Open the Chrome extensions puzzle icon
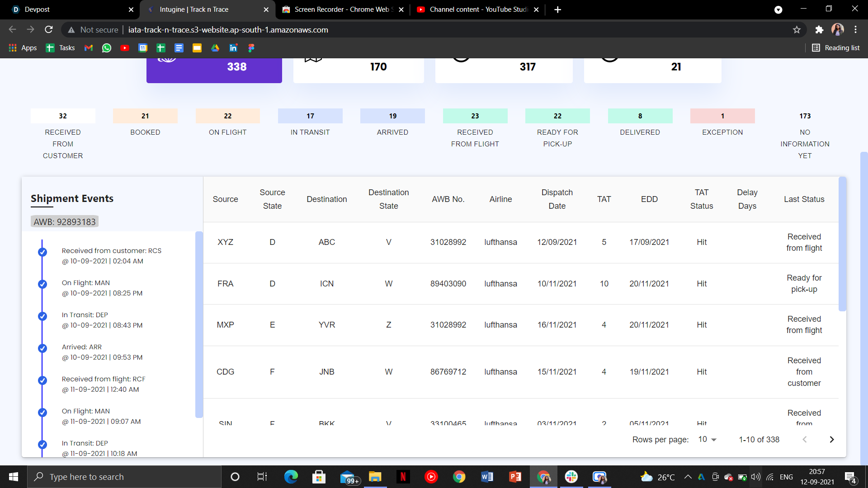 tap(819, 30)
